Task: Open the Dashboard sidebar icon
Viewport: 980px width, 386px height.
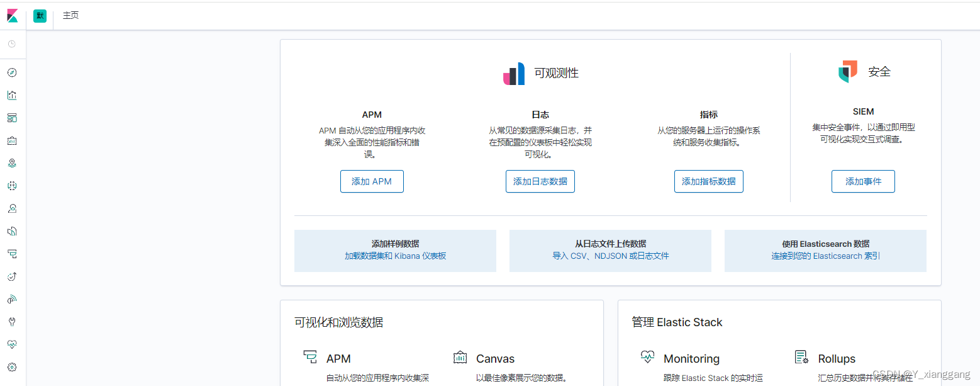Action: coord(12,117)
